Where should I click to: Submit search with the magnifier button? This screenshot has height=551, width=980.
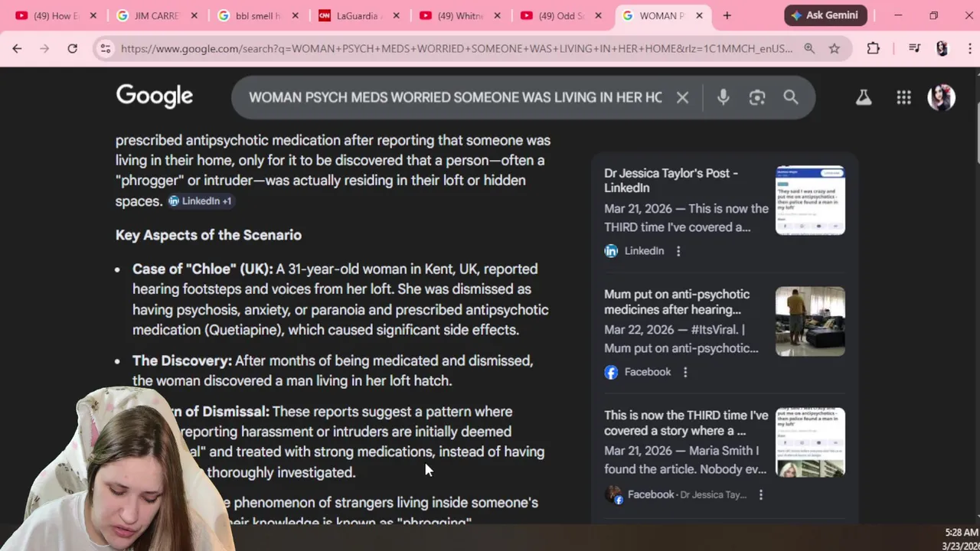pos(791,97)
